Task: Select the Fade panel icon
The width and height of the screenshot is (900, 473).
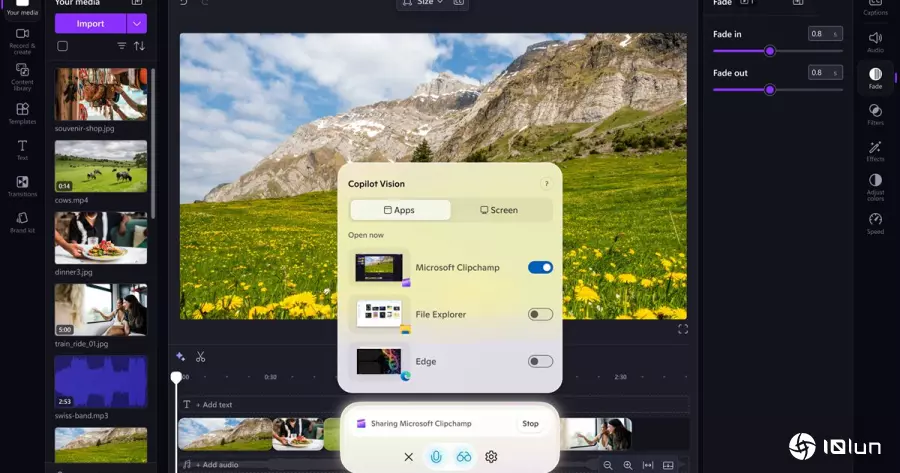Action: coord(875,77)
